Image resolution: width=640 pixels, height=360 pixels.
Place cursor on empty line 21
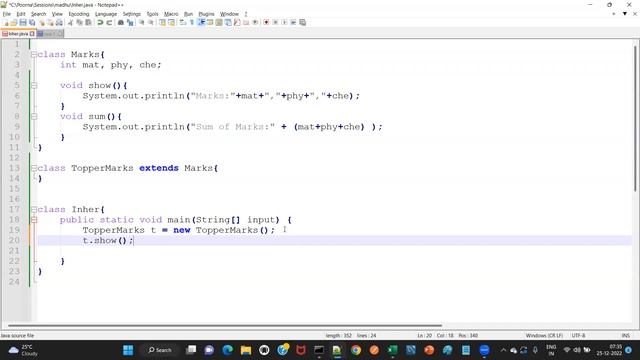tap(334, 251)
